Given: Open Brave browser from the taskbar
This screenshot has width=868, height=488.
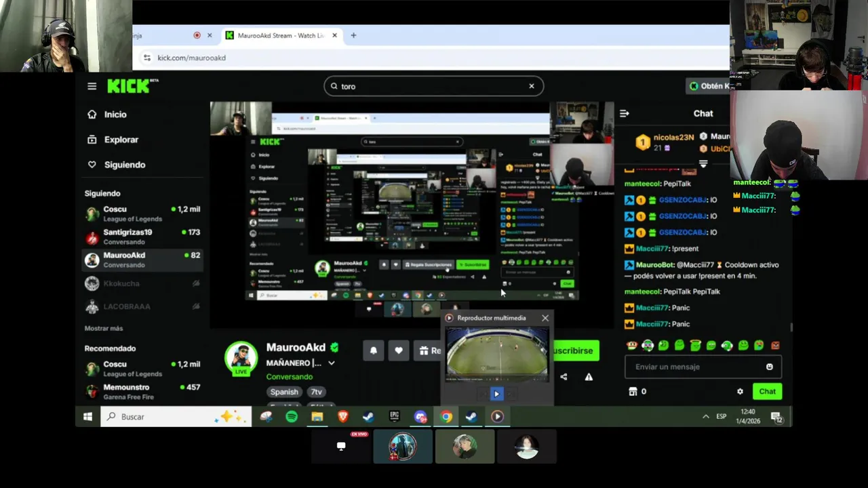Looking at the screenshot, I should 343,417.
